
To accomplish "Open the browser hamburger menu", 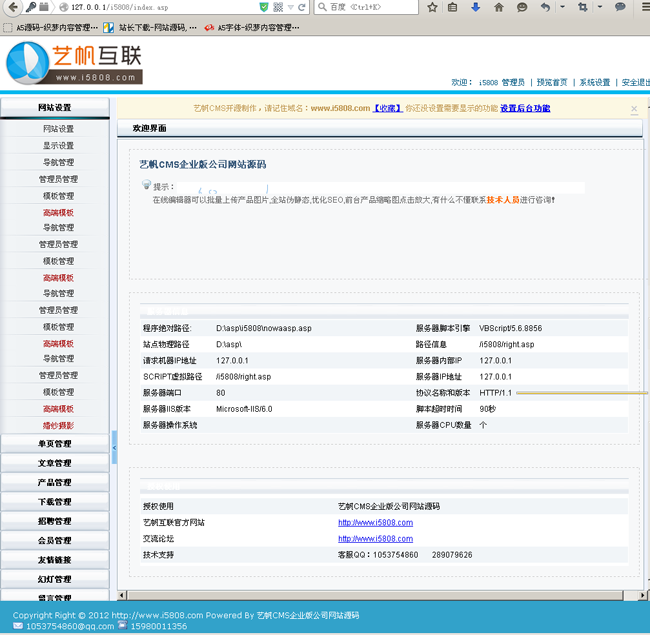I will click(645, 7).
